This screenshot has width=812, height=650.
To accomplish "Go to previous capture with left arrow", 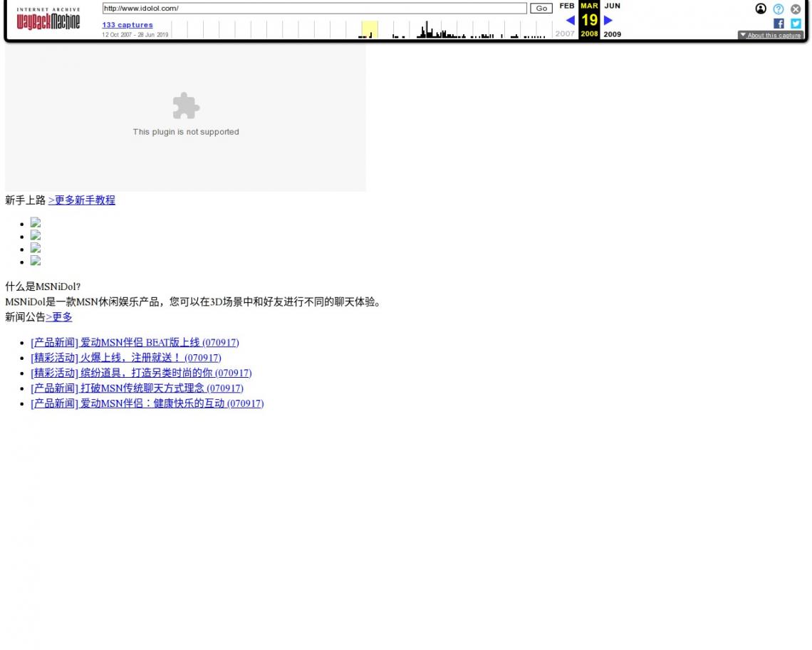I will point(570,20).
